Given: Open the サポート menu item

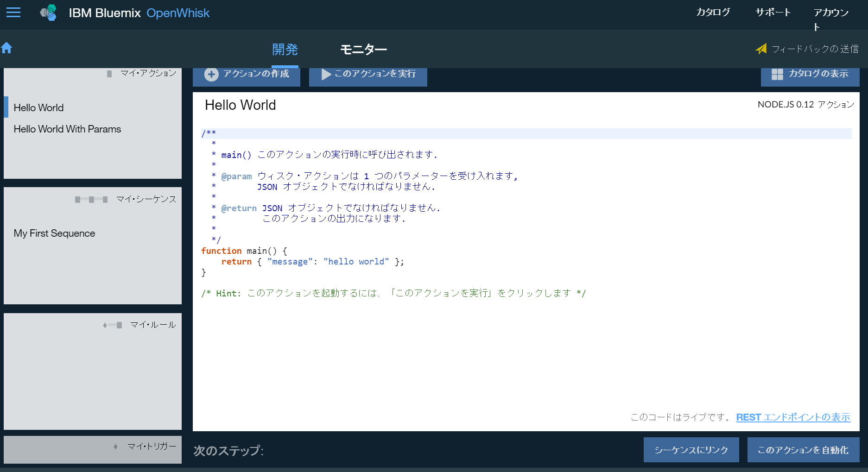Looking at the screenshot, I should (x=773, y=13).
